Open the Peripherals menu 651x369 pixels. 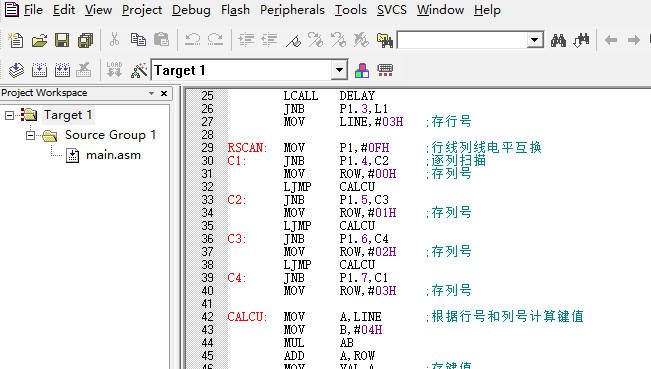tap(292, 10)
